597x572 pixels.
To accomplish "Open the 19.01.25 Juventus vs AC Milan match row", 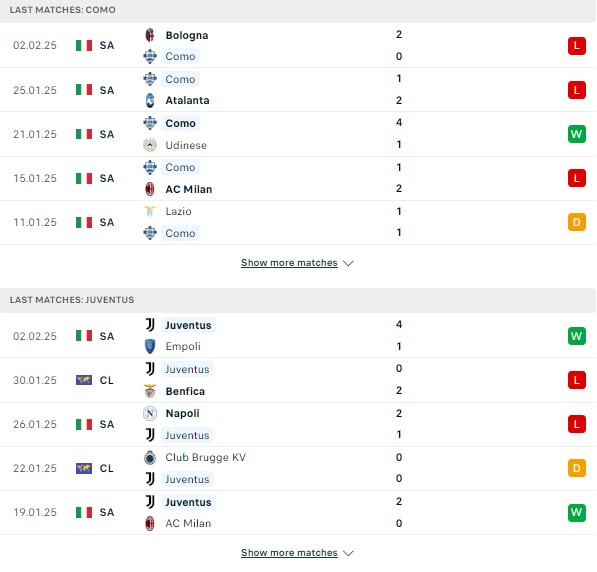I will point(298,513).
